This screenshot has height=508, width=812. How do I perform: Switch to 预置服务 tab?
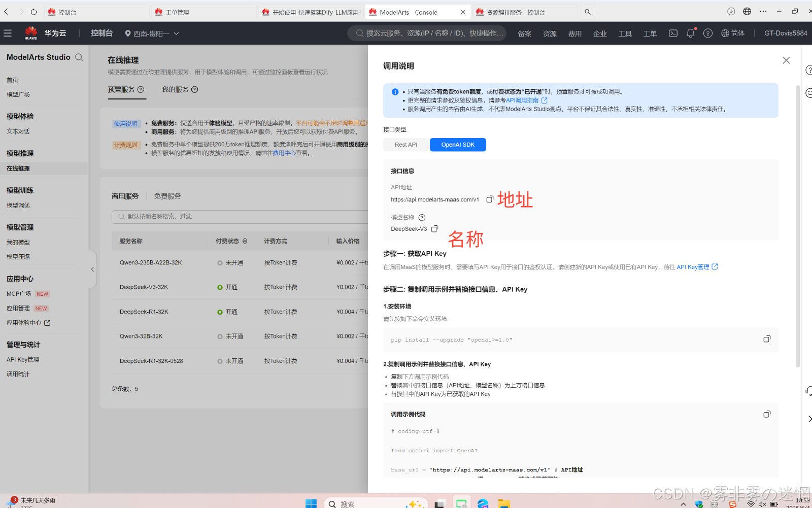[x=121, y=89]
